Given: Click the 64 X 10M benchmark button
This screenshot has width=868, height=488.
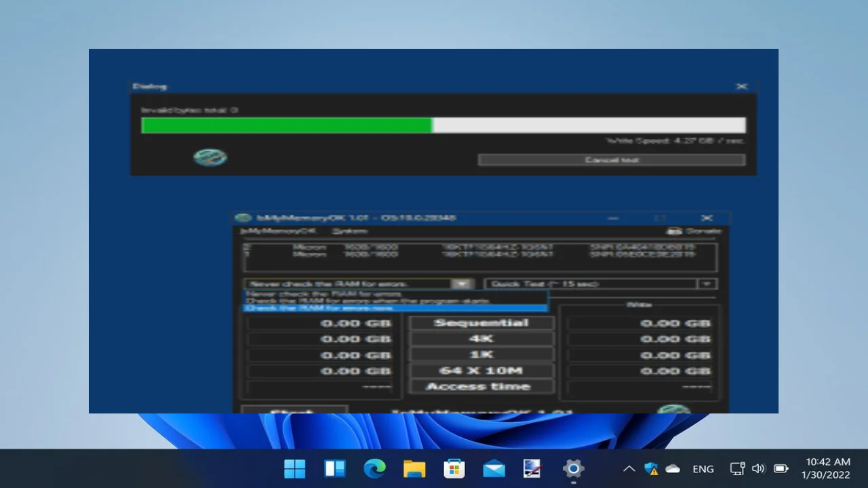Looking at the screenshot, I should (x=481, y=371).
